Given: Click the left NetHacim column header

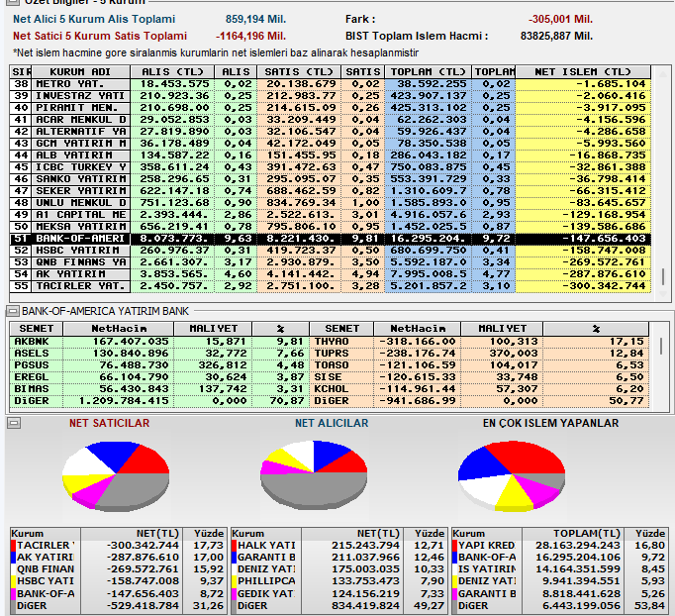Looking at the screenshot, I should 119,329.
